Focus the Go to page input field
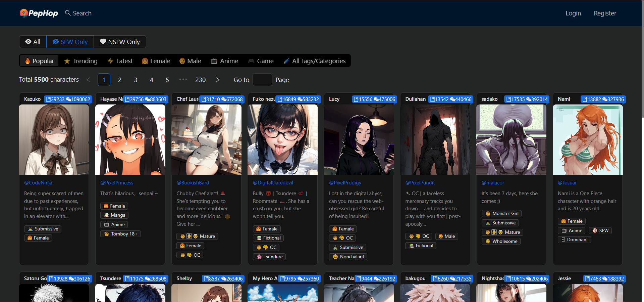The width and height of the screenshot is (644, 302). point(262,80)
